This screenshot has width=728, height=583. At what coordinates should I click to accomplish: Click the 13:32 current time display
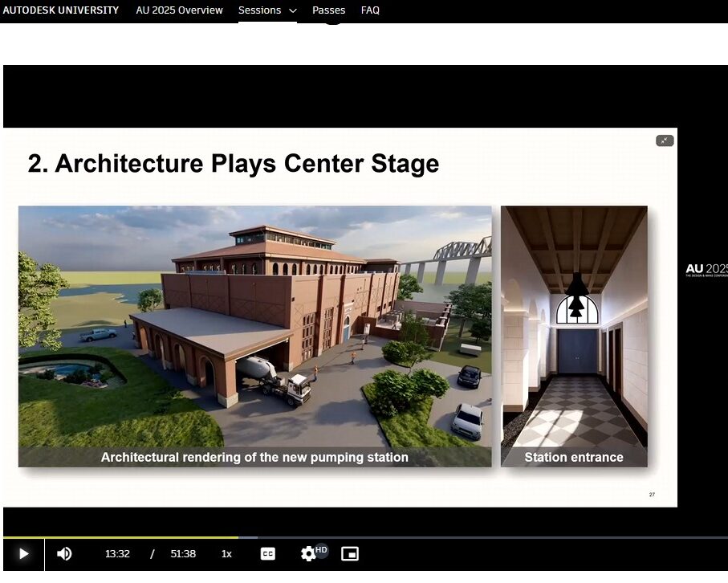[117, 553]
